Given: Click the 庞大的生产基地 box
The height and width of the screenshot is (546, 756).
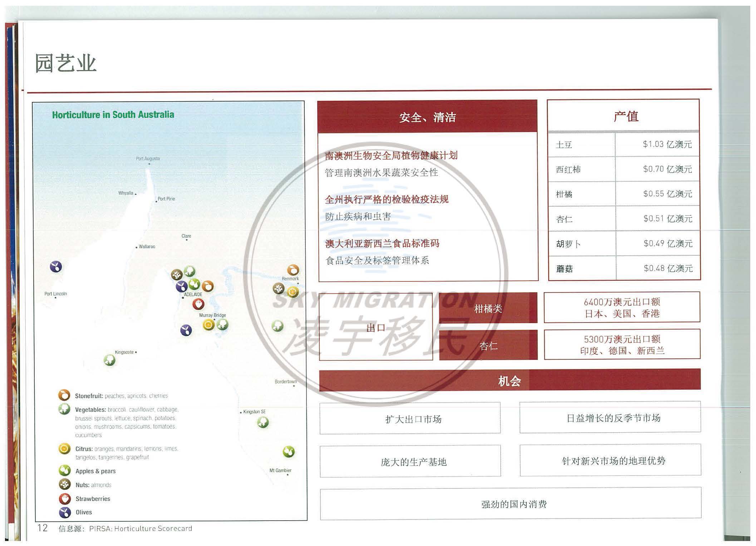Looking at the screenshot, I should point(410,461).
